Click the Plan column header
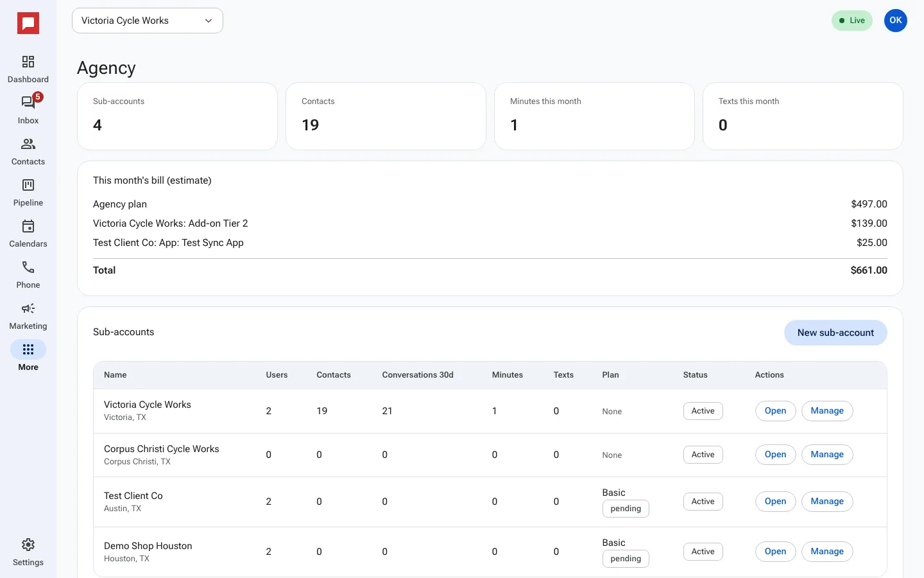The image size is (924, 578). click(x=610, y=375)
